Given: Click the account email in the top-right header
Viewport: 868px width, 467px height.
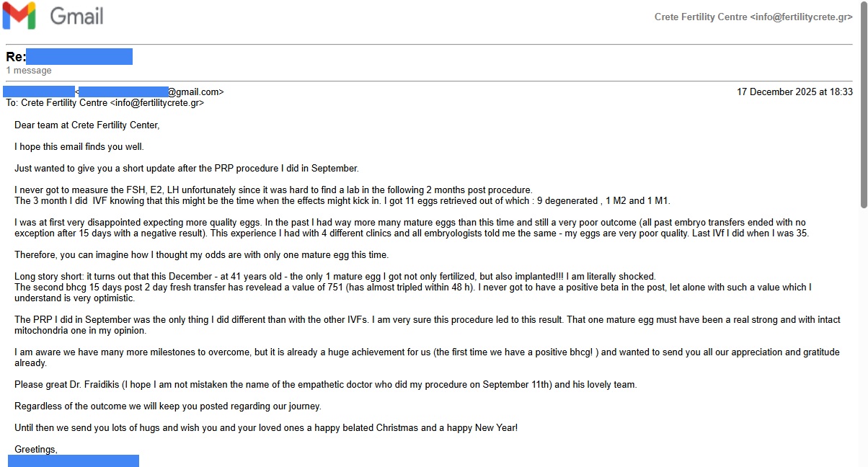Looking at the screenshot, I should 753,17.
